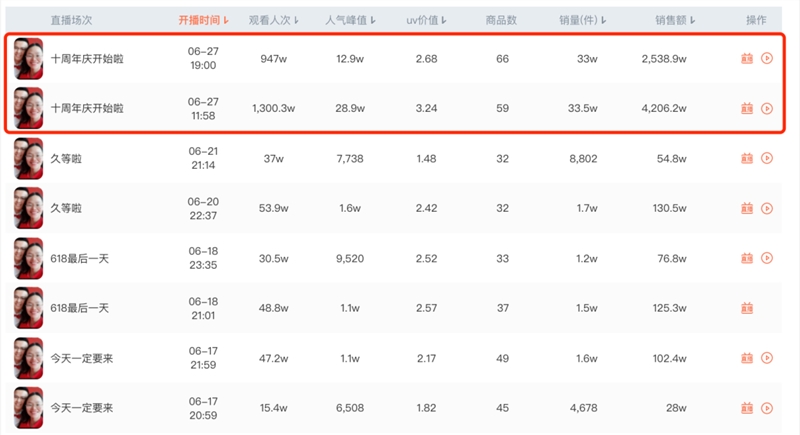Sort by 销售额 column
This screenshot has height=435, width=800.
pyautogui.click(x=675, y=20)
